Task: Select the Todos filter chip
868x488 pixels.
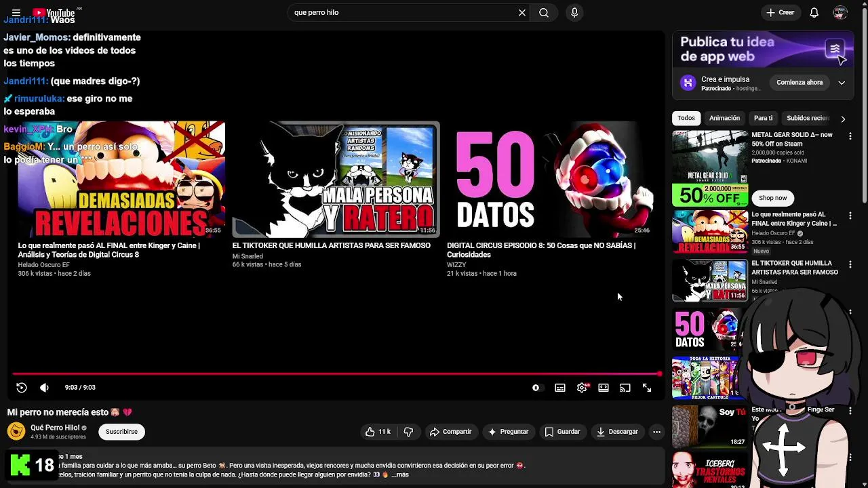Action: 686,118
